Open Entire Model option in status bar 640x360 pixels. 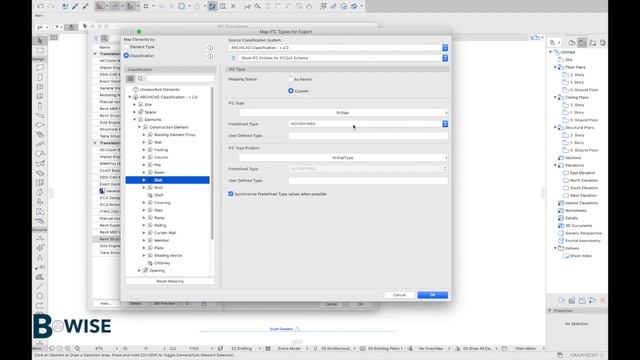pos(289,349)
